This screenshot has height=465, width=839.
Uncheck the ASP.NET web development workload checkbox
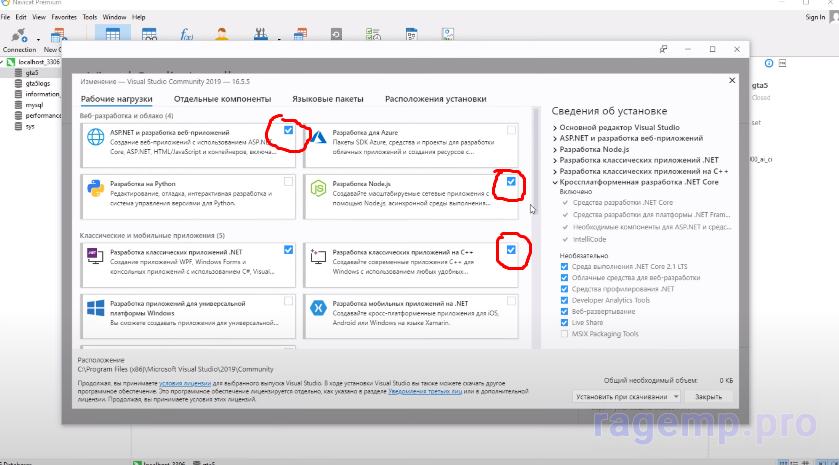point(288,130)
